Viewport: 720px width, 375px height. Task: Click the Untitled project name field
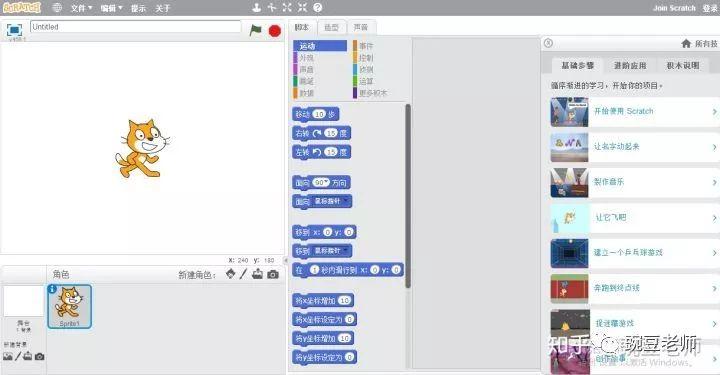(x=135, y=27)
